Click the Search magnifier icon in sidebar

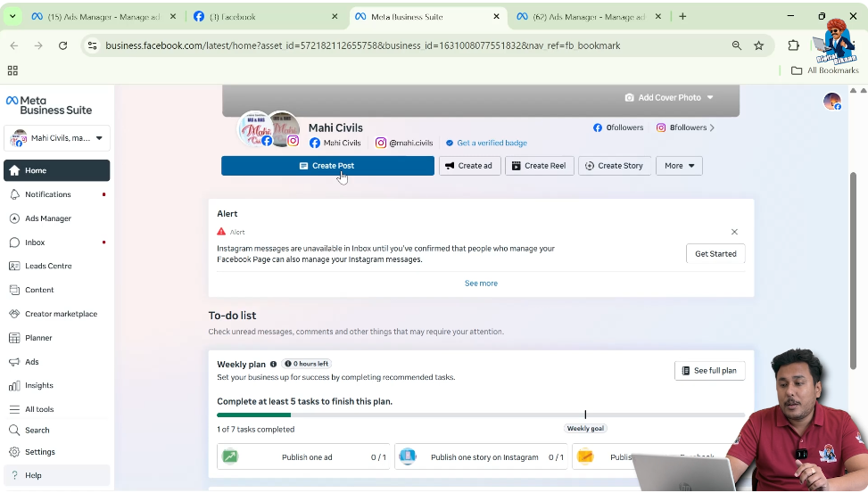(14, 430)
